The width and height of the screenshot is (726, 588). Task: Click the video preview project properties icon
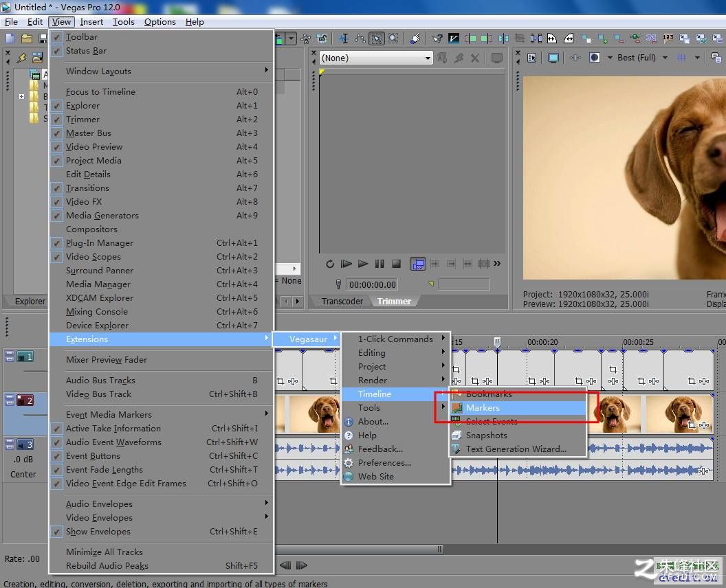tap(532, 58)
